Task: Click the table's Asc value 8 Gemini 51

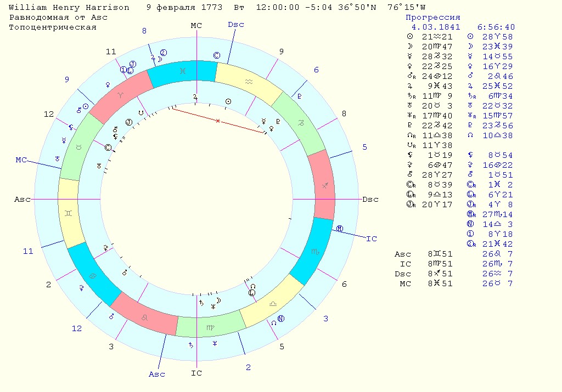Action: click(440, 254)
